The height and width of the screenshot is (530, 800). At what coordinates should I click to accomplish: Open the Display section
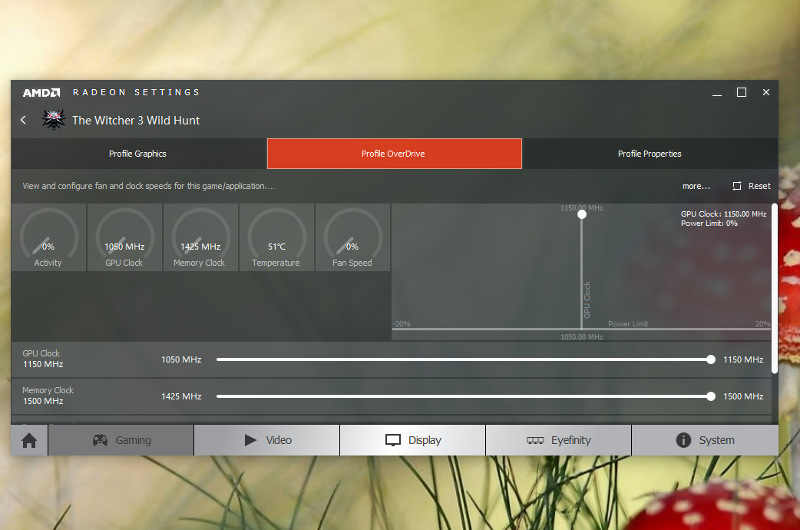point(413,440)
